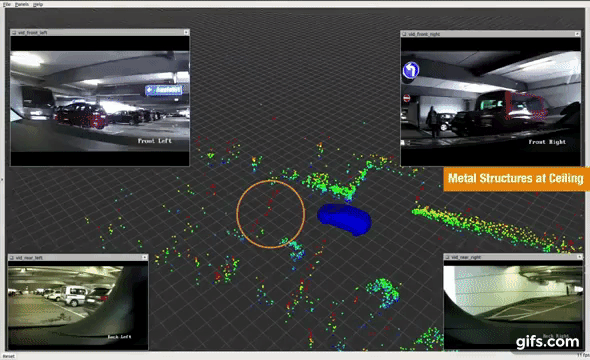Click the Back Left camera image
This screenshot has width=590, height=360.
78,304
